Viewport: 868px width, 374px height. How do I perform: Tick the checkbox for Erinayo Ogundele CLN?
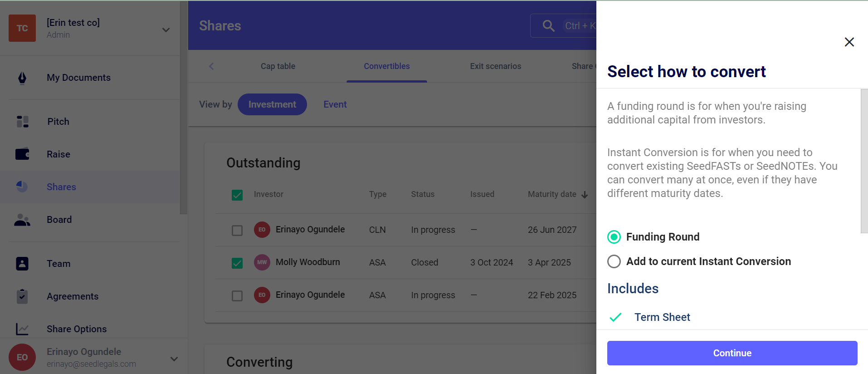coord(237,231)
